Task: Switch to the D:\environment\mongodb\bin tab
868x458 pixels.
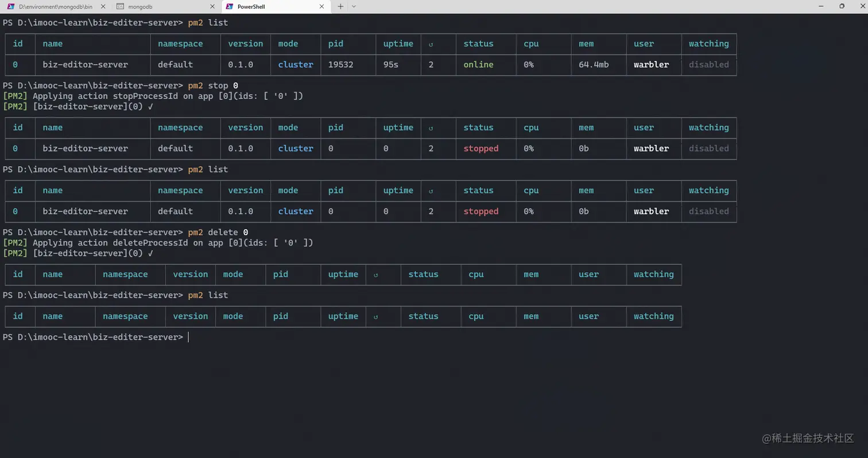Action: pos(55,6)
